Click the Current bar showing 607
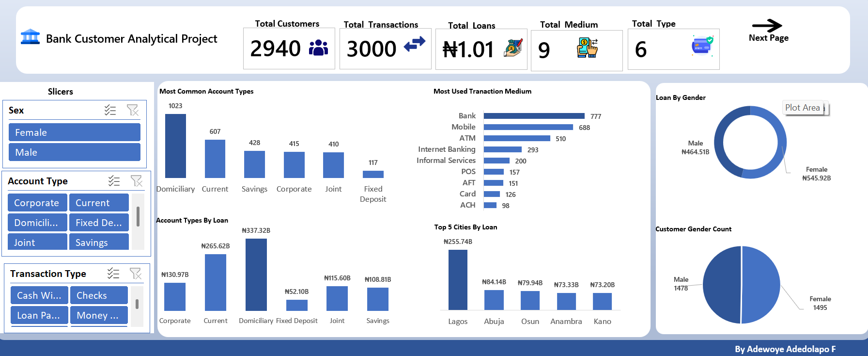This screenshot has width=868, height=356. click(x=215, y=159)
